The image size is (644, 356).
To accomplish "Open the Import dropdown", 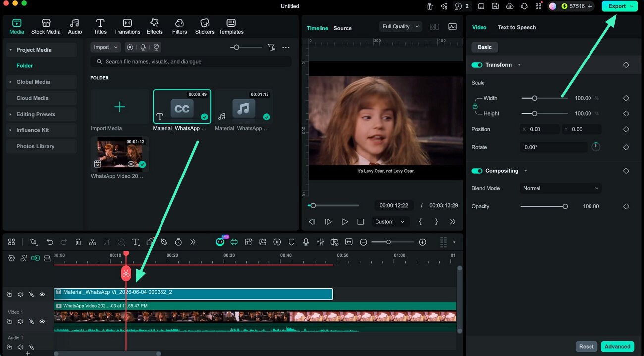I will 106,47.
